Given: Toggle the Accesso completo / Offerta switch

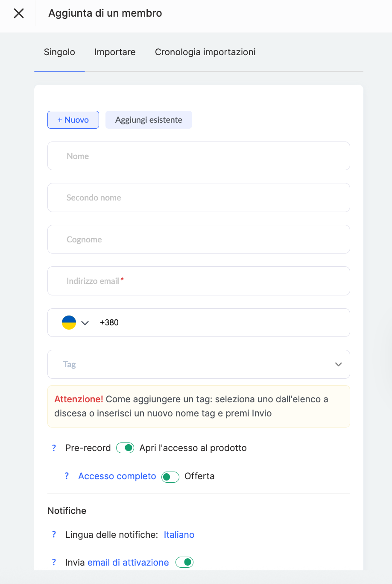Looking at the screenshot, I should (170, 477).
